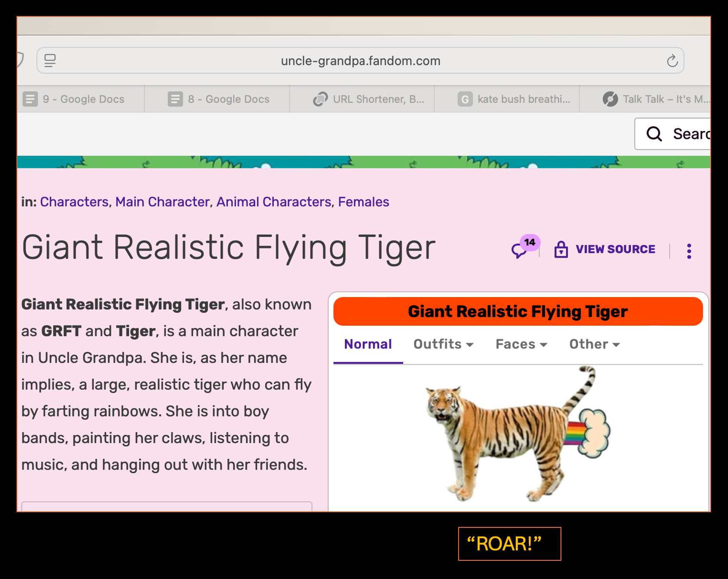Open the Main Character category link
This screenshot has height=579, width=728.
pos(162,202)
